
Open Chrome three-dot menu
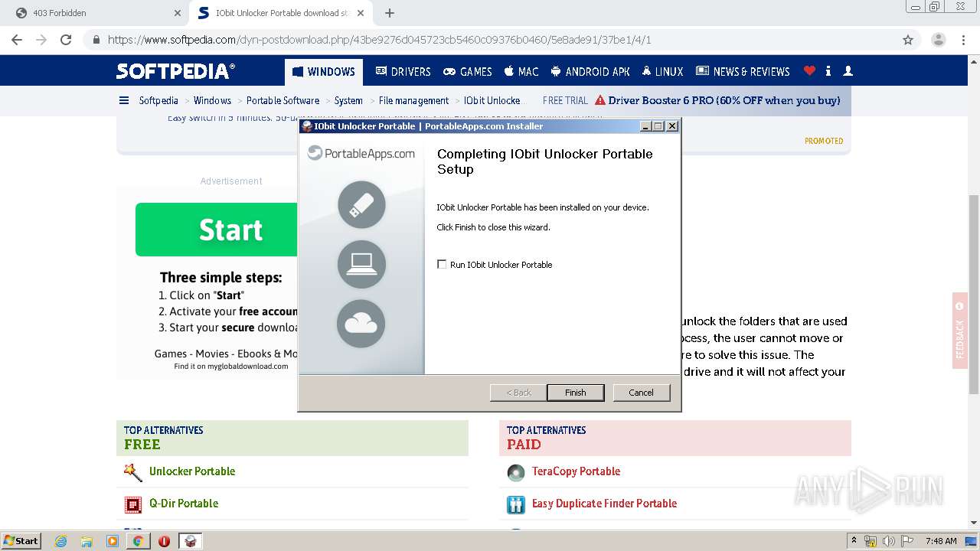(x=964, y=40)
